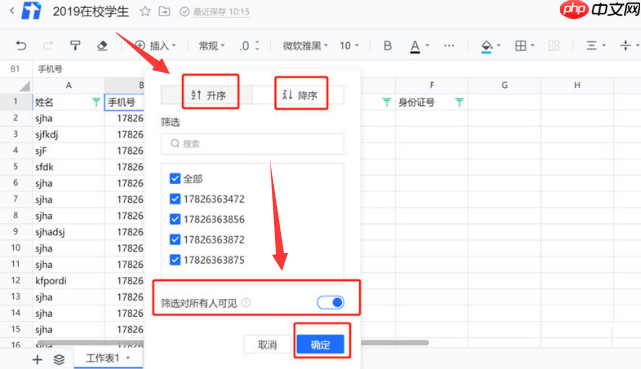Screen dimensions: 641x369
Task: Click the cell containing sfdk
Action: coord(68,167)
